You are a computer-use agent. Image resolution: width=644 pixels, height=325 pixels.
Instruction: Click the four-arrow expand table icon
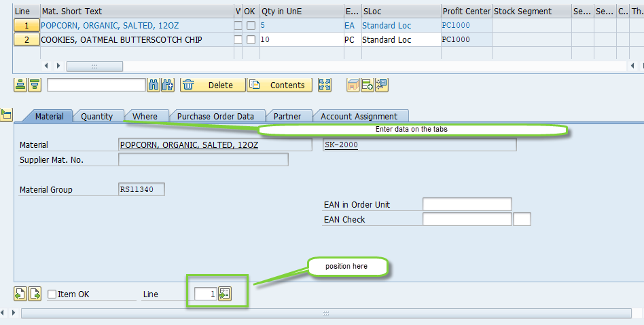pos(325,85)
